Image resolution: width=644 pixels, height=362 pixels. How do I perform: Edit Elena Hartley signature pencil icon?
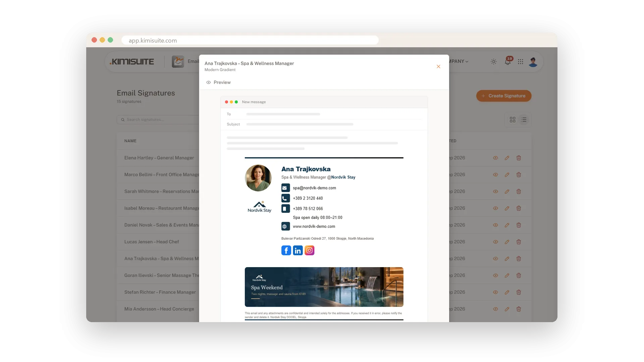(x=507, y=158)
